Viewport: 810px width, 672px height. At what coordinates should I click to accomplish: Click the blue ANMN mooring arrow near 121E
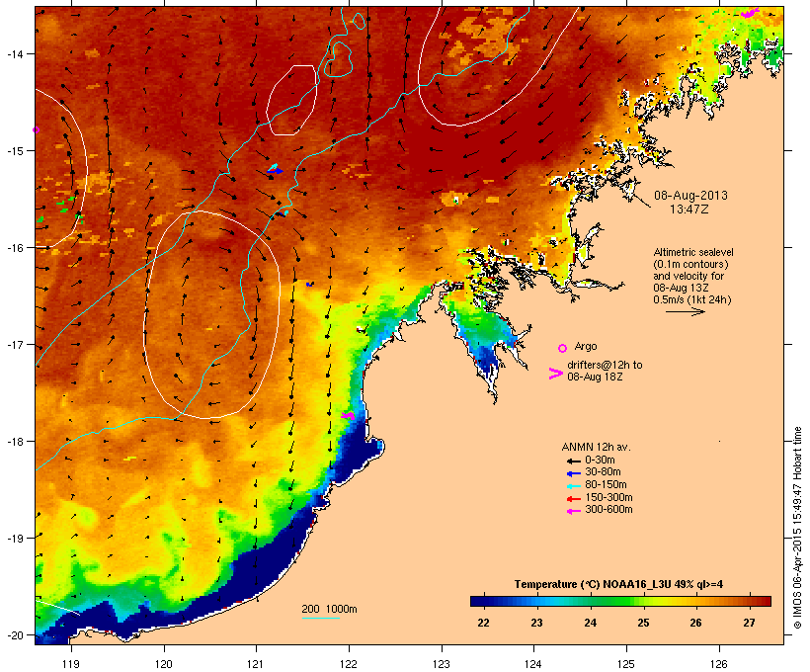tap(275, 171)
